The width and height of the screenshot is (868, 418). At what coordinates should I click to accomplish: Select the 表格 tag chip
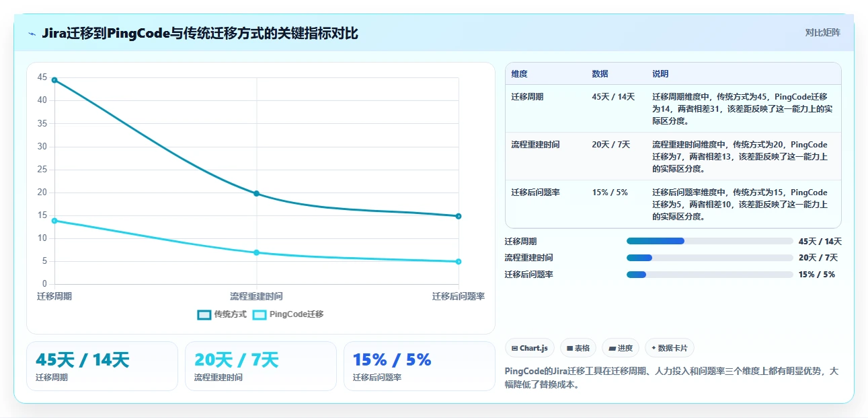point(578,348)
